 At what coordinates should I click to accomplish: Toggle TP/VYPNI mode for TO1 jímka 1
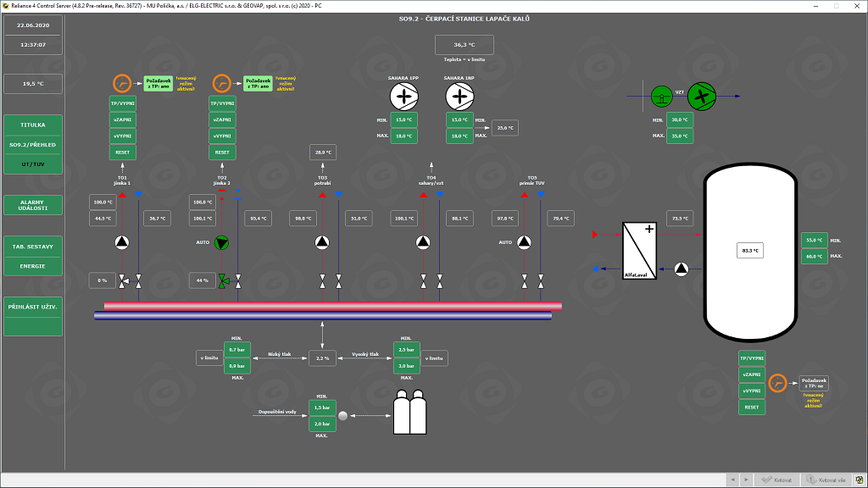point(122,103)
